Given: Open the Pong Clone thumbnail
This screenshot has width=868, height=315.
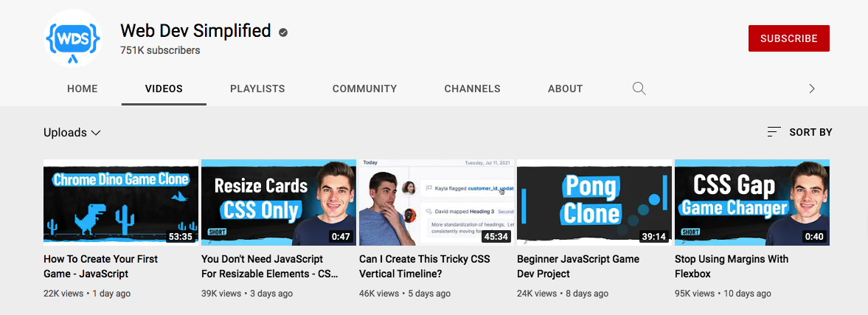Looking at the screenshot, I should click(594, 202).
